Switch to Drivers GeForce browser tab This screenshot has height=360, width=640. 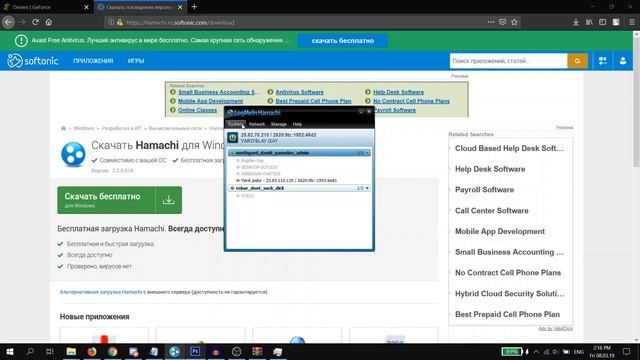(x=46, y=7)
